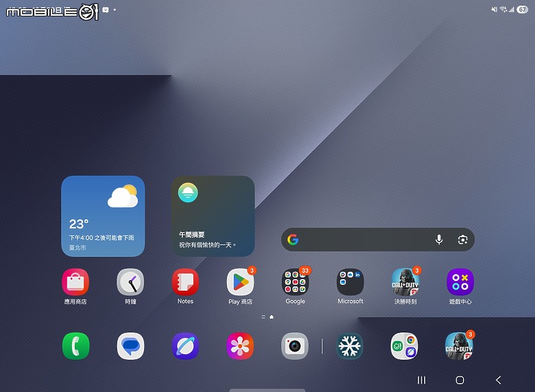Tap the battery indicator showing 67
The width and height of the screenshot is (535, 392).
pyautogui.click(x=523, y=10)
